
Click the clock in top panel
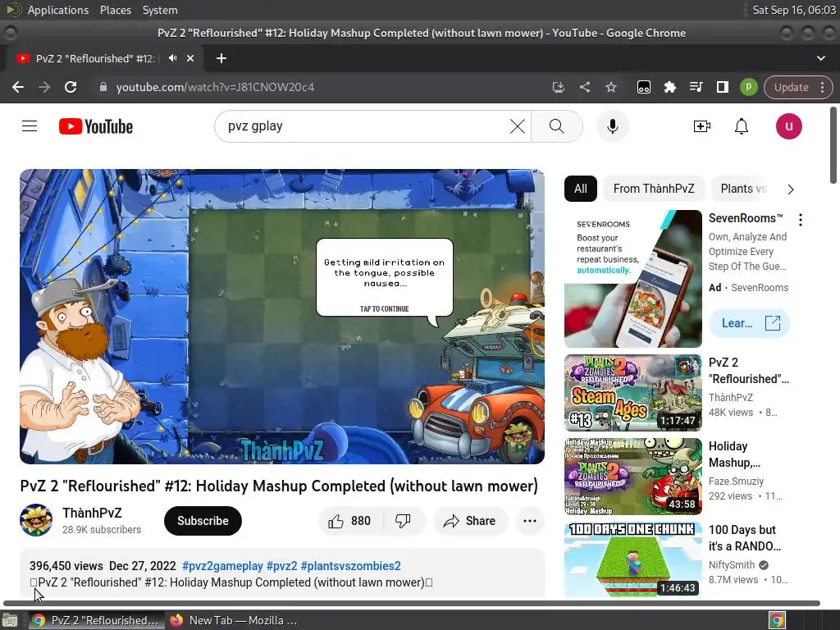[794, 10]
